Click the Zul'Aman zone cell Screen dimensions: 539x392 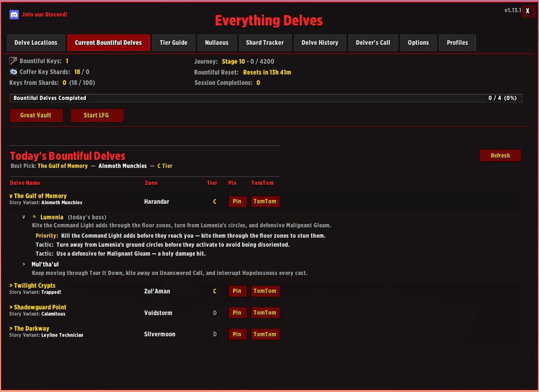click(157, 291)
